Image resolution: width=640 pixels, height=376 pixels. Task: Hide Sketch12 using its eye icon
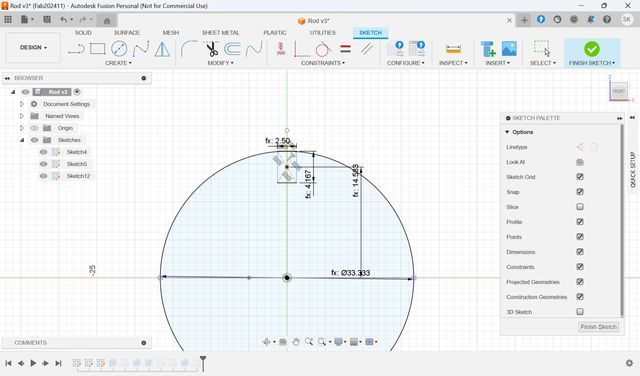[x=43, y=176]
